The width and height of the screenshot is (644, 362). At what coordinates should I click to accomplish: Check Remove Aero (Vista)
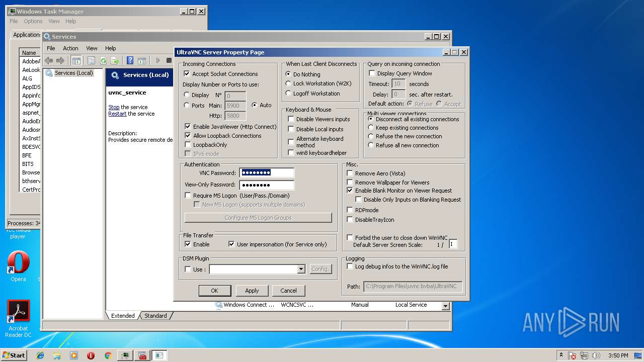(x=350, y=173)
